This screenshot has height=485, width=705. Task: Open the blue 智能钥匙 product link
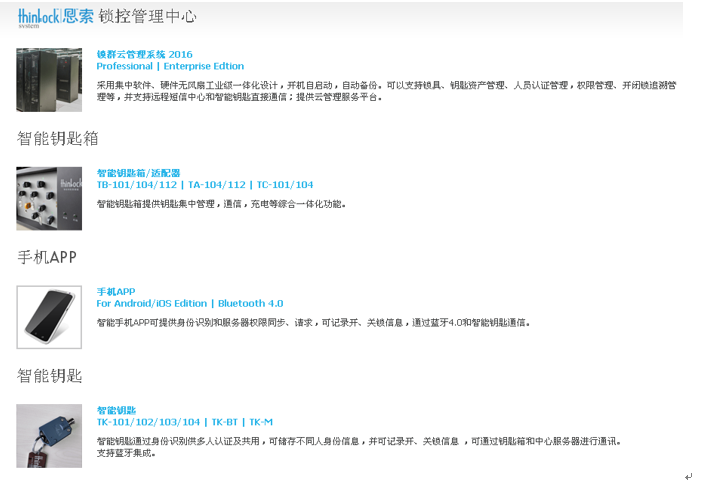click(x=116, y=410)
